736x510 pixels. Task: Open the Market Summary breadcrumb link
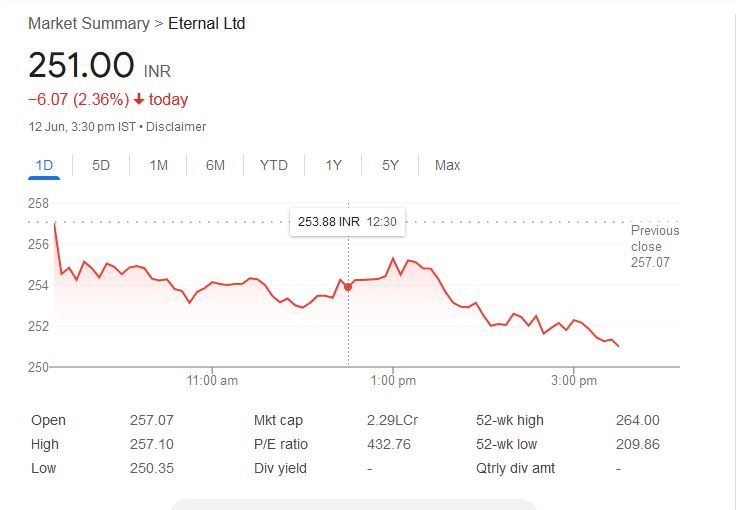88,23
